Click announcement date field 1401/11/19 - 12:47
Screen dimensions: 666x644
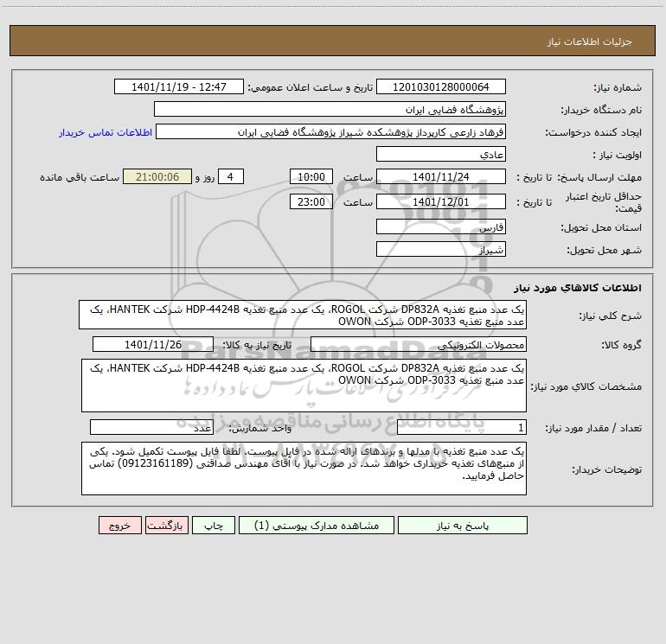coord(179,86)
